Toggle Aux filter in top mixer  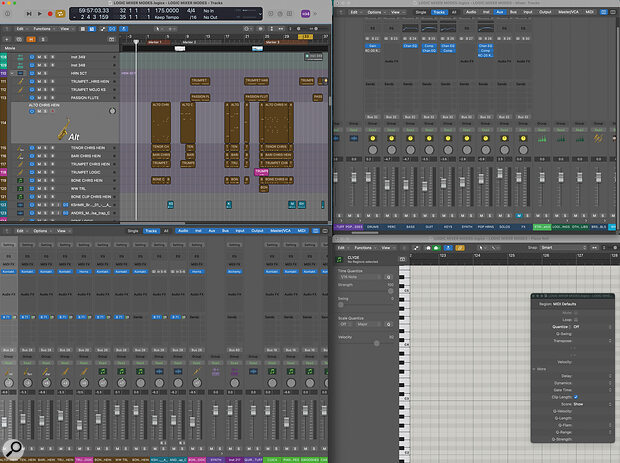pos(499,12)
